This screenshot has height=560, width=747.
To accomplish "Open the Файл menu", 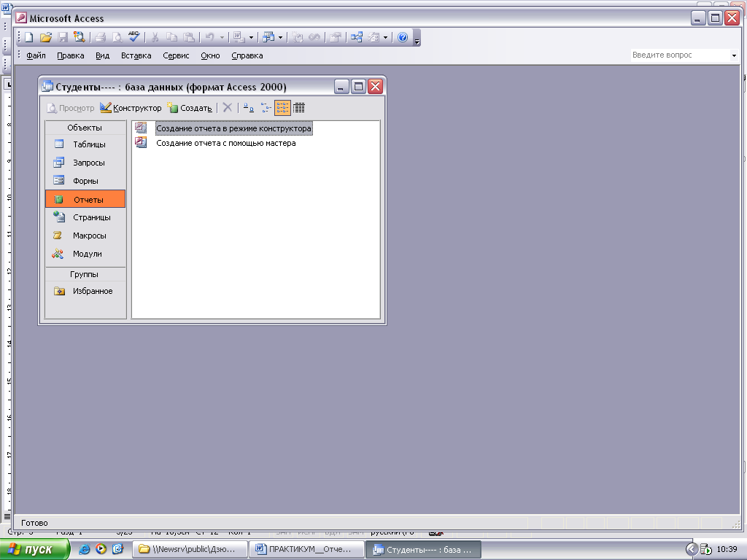I will point(36,55).
